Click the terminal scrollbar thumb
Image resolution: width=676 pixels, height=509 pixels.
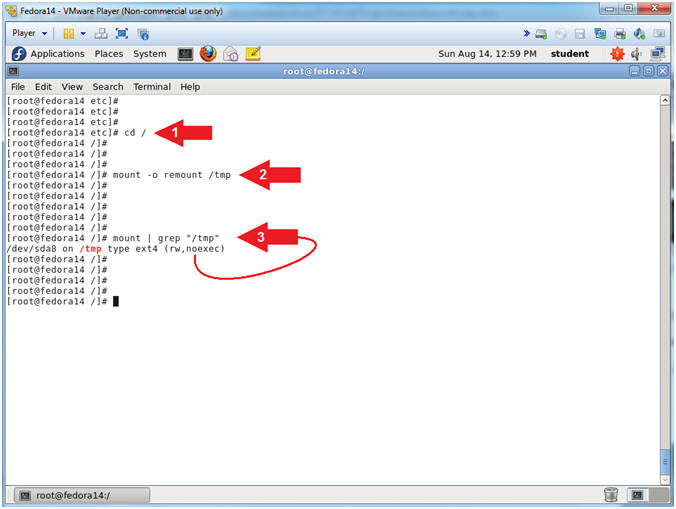tap(665, 461)
